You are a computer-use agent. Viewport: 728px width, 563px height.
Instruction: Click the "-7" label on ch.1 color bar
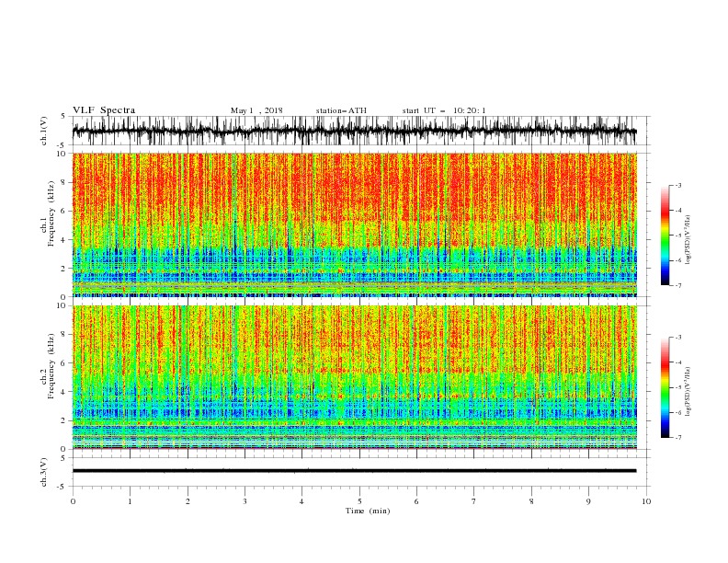(x=677, y=286)
